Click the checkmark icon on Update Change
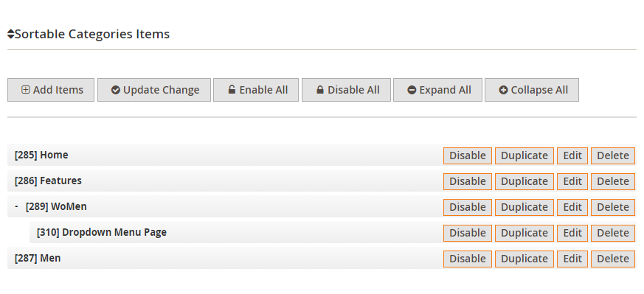644x294 pixels. 115,90
